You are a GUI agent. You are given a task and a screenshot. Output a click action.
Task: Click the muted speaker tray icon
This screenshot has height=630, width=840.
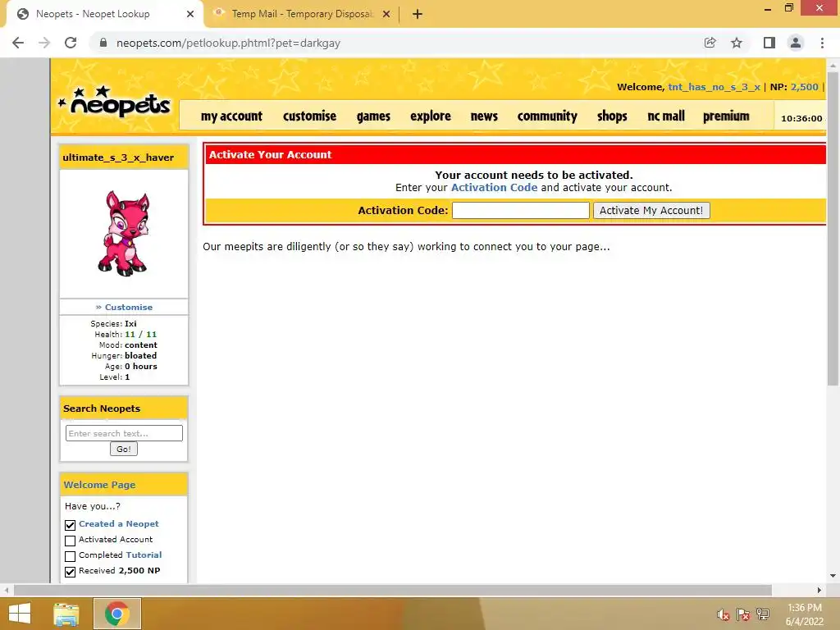tap(724, 615)
